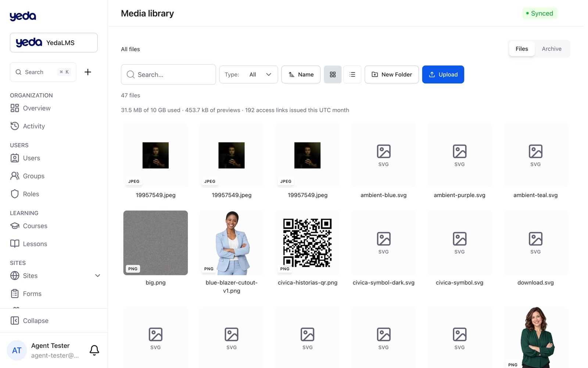Click the plus icon beside sidebar search
The height and width of the screenshot is (368, 588).
[x=88, y=72]
